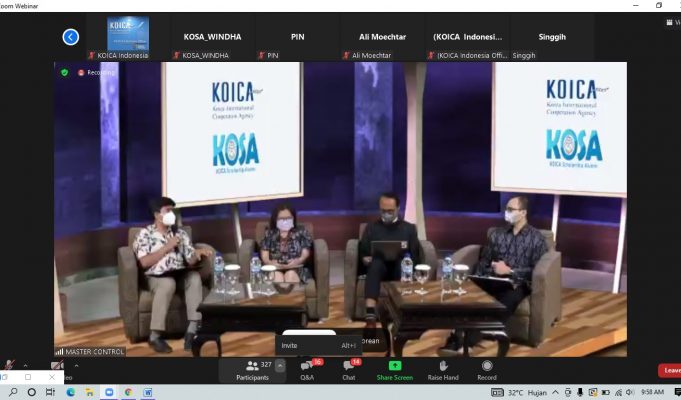Click the red Leave button
Screen dimensions: 681x400
point(671,370)
